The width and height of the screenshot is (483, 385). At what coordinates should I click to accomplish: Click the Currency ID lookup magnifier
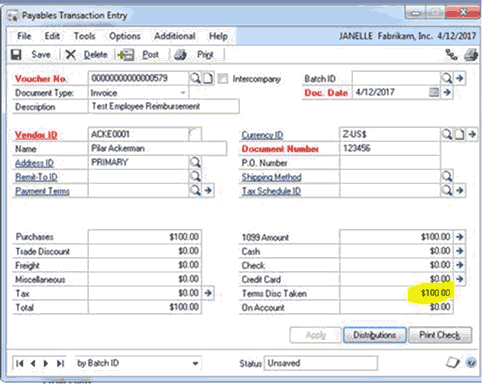click(446, 134)
